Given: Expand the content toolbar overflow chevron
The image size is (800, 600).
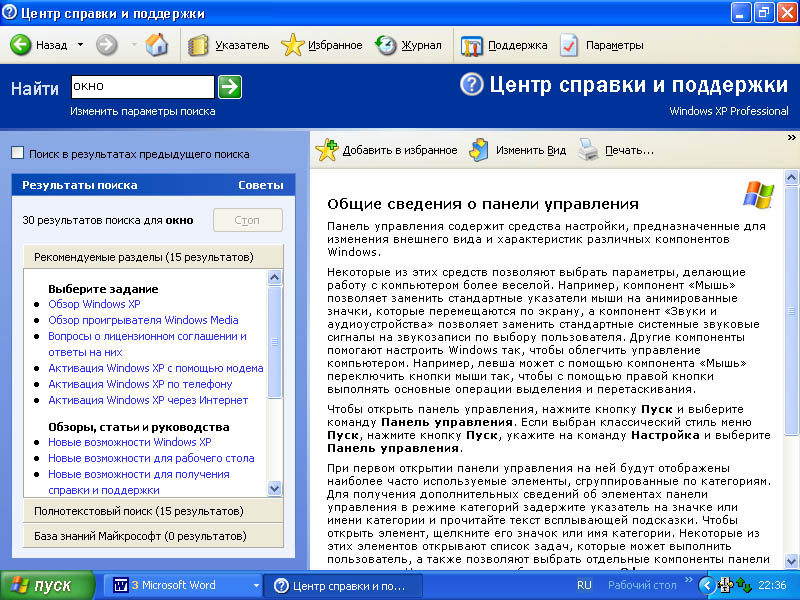Looking at the screenshot, I should [791, 137].
